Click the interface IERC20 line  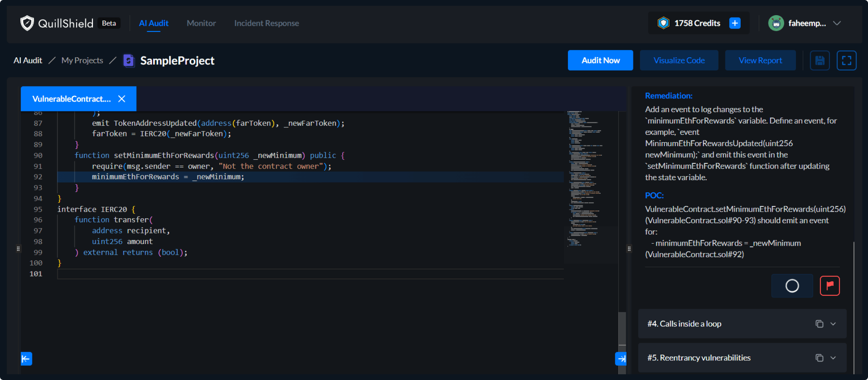(96, 209)
